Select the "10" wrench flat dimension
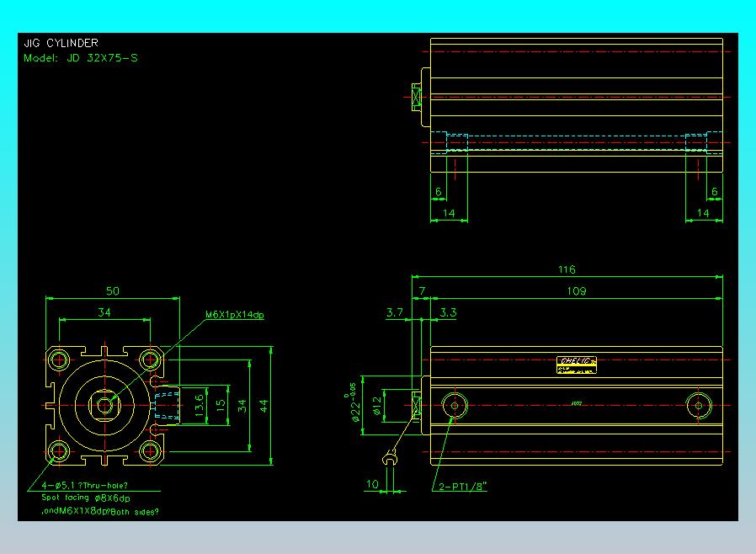This screenshot has width=756, height=554. pos(372,483)
